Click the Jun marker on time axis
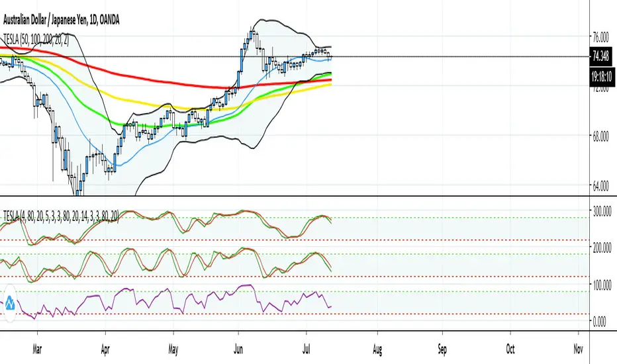The height and width of the screenshot is (364, 617). [x=238, y=349]
